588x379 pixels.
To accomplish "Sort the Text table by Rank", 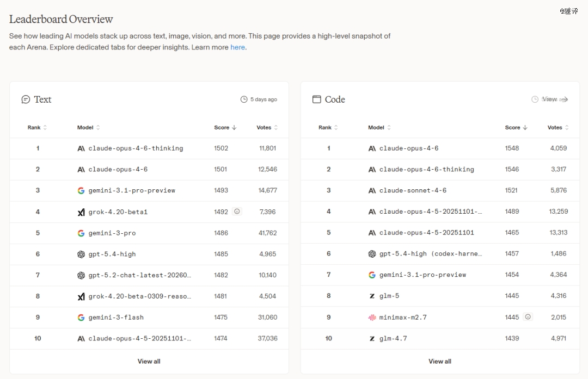I will pyautogui.click(x=37, y=128).
